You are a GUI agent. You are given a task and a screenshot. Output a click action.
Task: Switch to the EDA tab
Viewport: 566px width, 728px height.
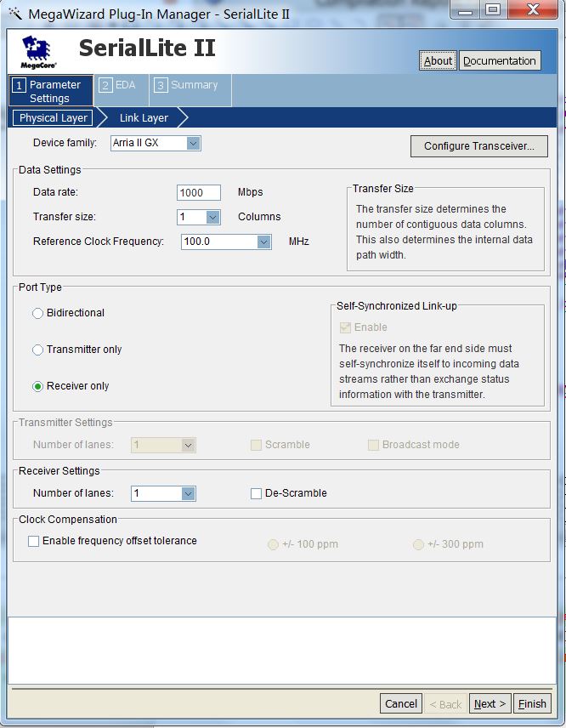[x=121, y=90]
